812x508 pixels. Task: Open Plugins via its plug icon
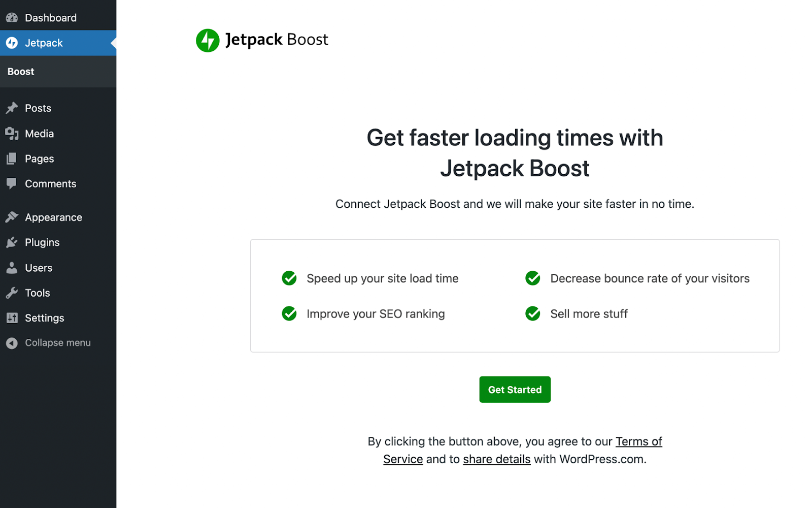pos(12,242)
